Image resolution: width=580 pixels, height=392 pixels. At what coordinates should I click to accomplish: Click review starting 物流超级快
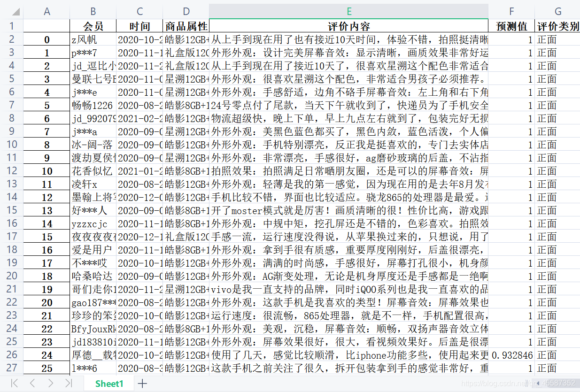(x=349, y=118)
